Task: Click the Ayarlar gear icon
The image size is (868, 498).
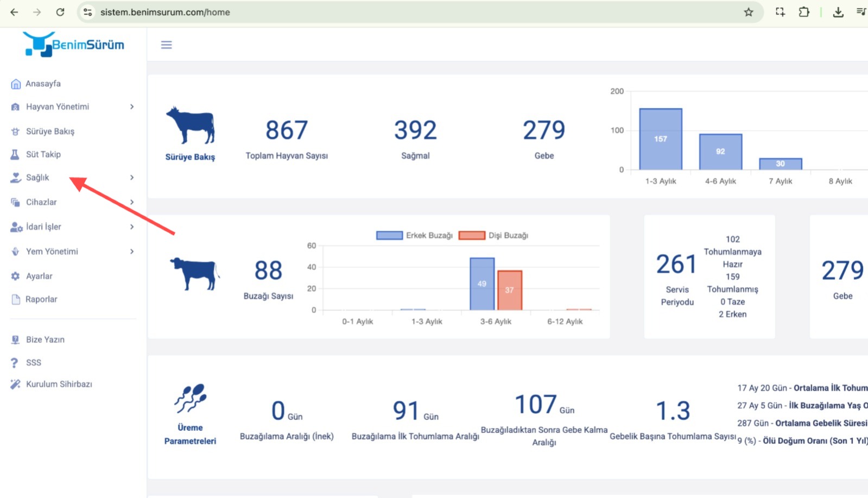Action: point(15,276)
